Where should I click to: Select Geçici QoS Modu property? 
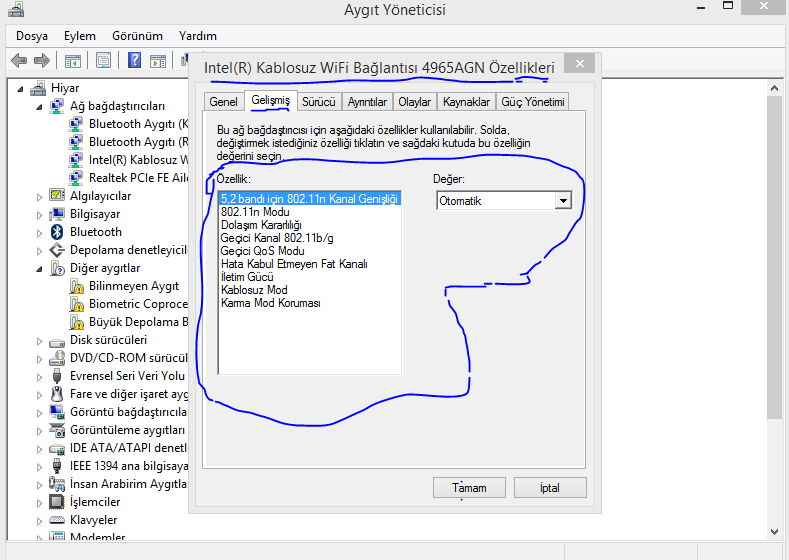click(x=310, y=251)
